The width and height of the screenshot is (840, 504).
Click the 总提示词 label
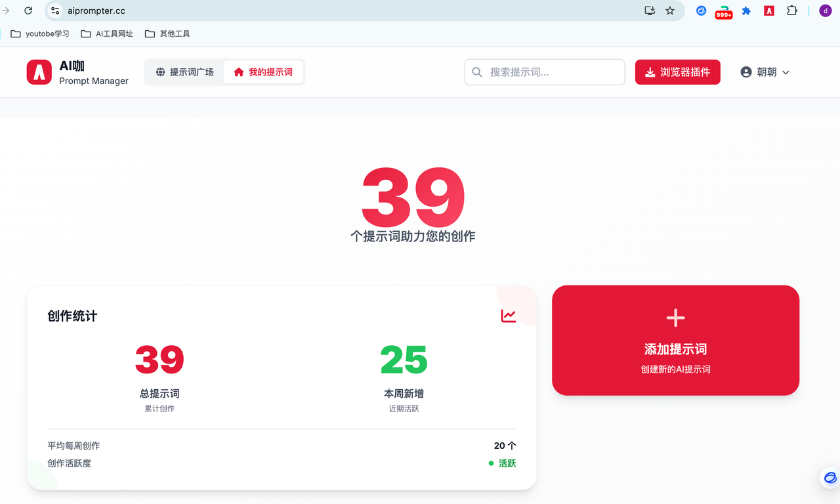coord(159,394)
